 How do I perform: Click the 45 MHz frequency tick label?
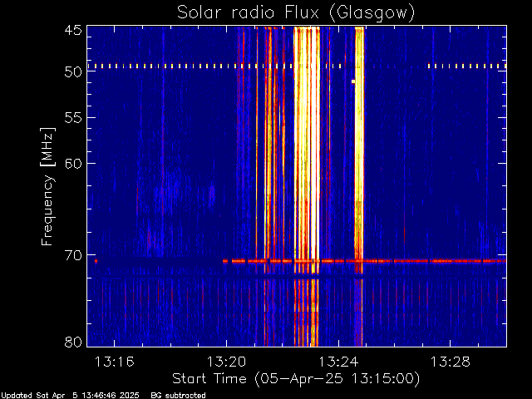(73, 30)
